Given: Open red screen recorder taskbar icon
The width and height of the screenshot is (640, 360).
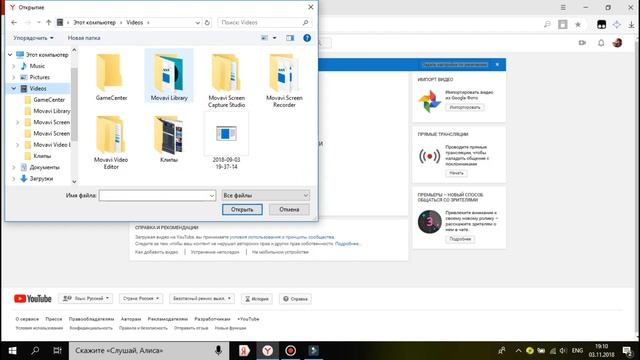Looking at the screenshot, I should [x=291, y=351].
